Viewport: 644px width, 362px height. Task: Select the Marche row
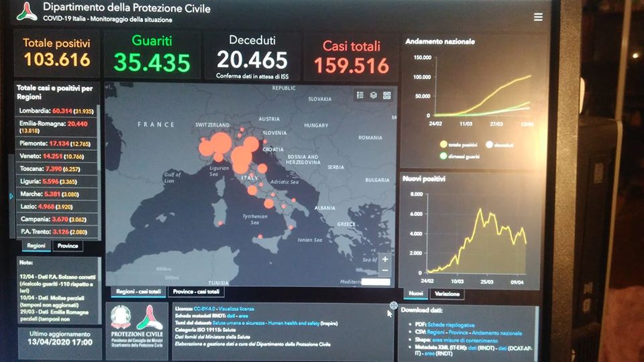pos(56,194)
